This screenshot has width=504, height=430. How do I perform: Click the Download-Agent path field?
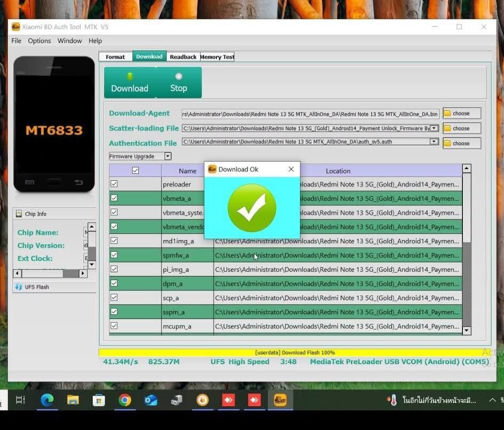pyautogui.click(x=310, y=114)
